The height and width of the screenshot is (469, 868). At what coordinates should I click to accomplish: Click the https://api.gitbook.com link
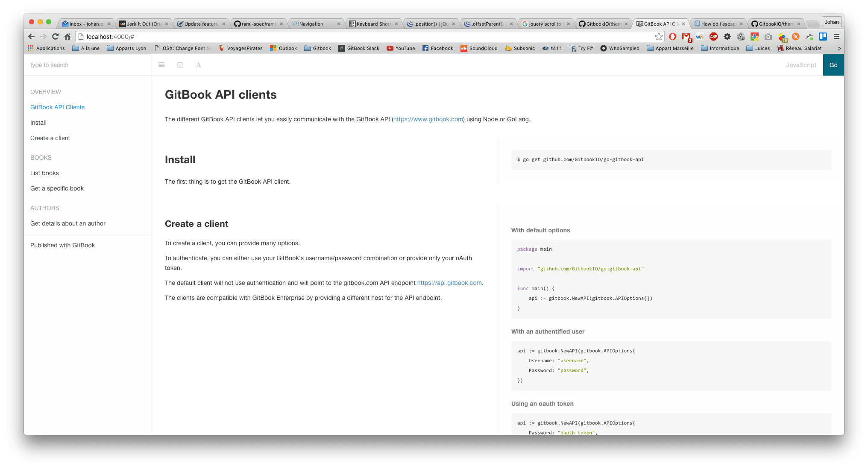coord(450,282)
